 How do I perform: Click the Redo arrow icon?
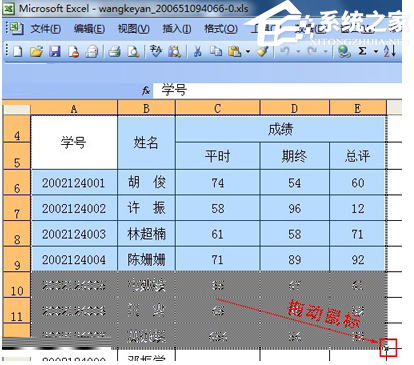tap(313, 51)
